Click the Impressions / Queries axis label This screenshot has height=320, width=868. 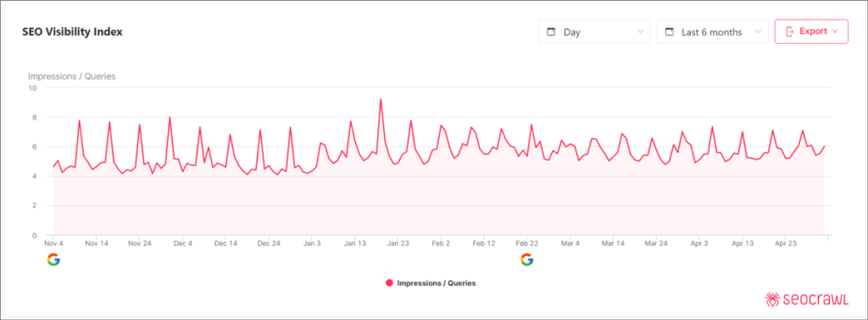click(x=72, y=76)
